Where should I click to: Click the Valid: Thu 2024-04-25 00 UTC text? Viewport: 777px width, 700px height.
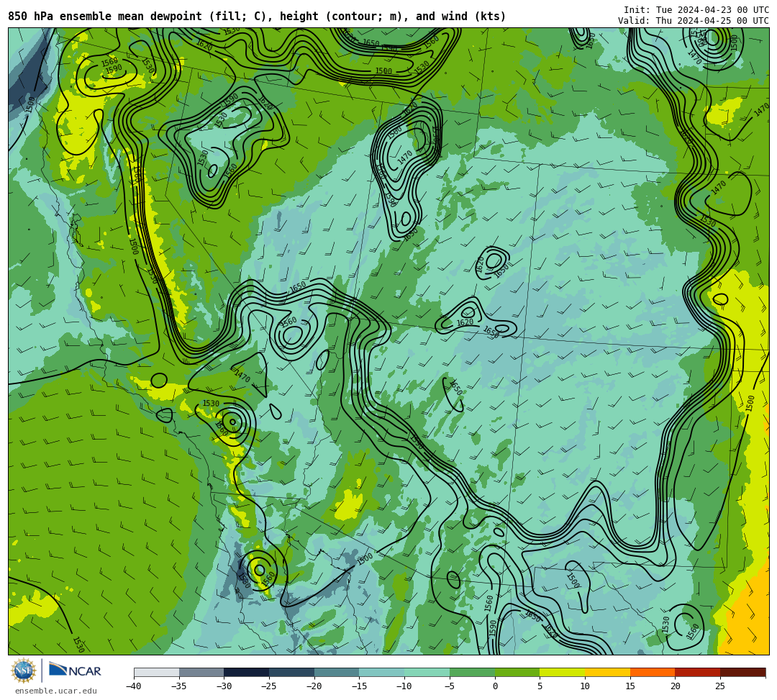(x=694, y=21)
